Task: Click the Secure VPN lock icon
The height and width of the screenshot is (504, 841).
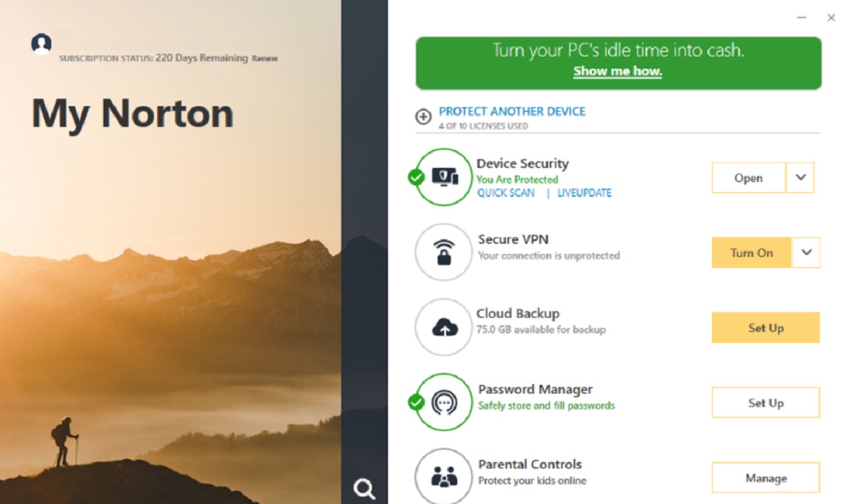Action: tap(444, 252)
